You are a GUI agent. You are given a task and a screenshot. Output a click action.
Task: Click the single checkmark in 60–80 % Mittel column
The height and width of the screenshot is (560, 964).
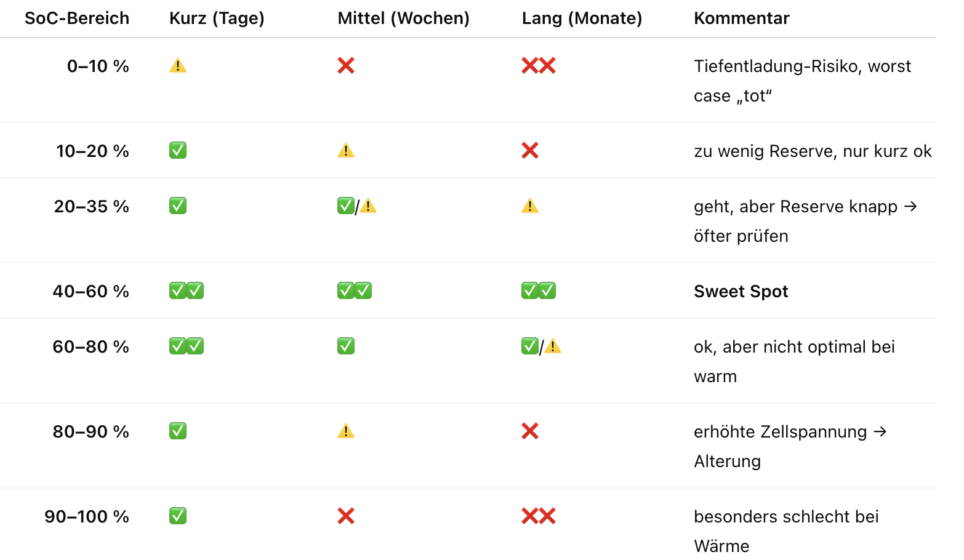(346, 346)
